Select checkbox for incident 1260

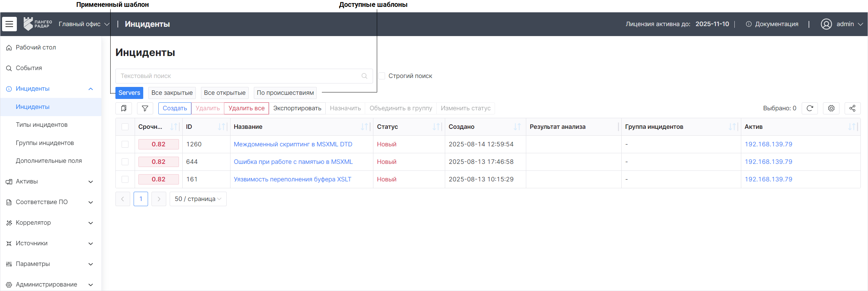125,144
